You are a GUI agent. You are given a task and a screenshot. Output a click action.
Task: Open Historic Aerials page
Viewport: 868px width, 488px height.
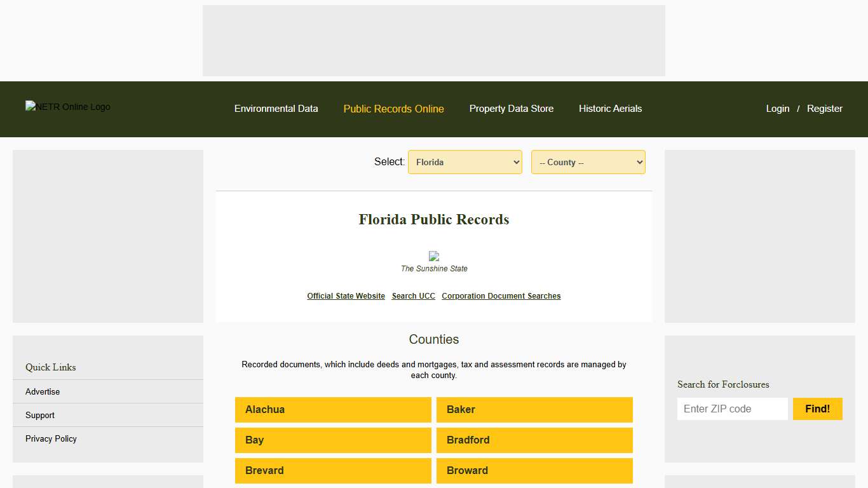point(610,109)
